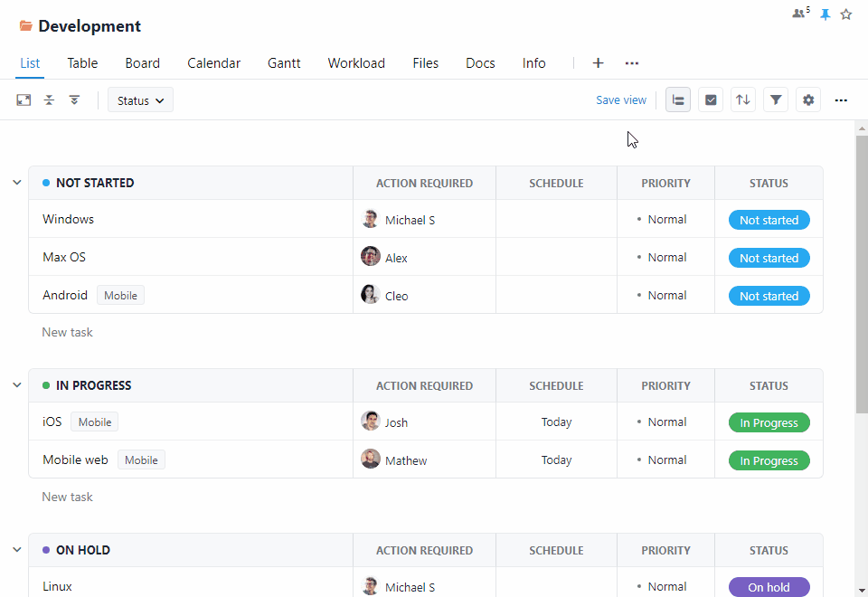Click Not started status of Android
868x597 pixels.
769,297
